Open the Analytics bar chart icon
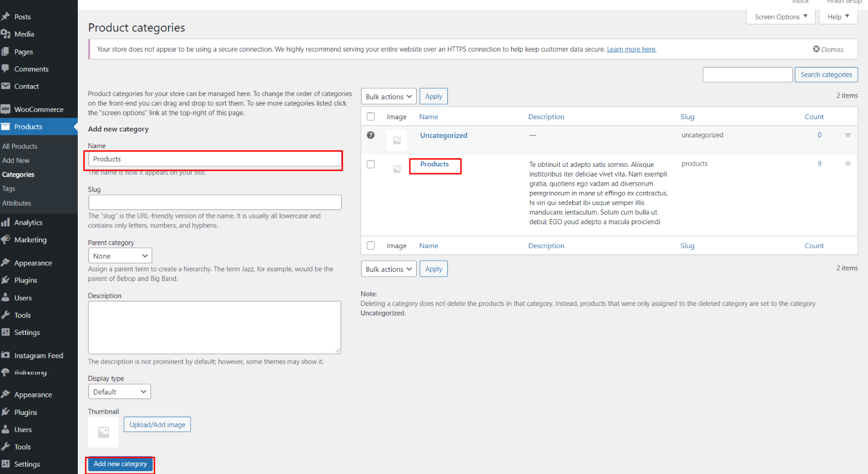 tap(6, 223)
